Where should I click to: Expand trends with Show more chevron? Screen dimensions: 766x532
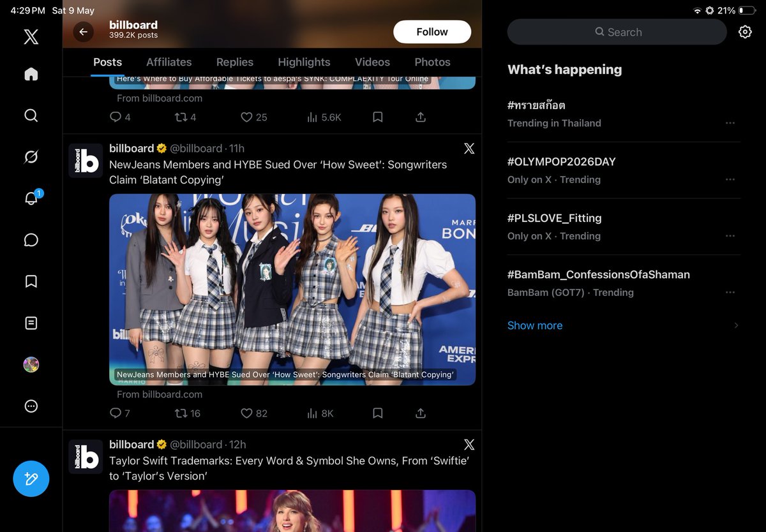736,325
